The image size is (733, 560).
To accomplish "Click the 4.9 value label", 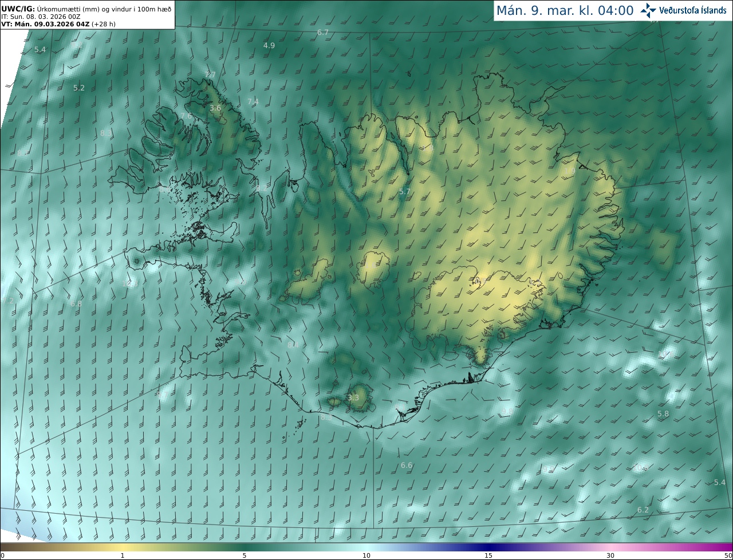I will click(x=269, y=45).
